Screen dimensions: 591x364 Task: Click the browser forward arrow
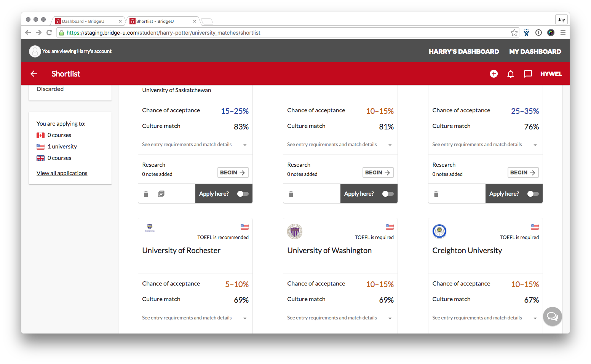click(38, 33)
